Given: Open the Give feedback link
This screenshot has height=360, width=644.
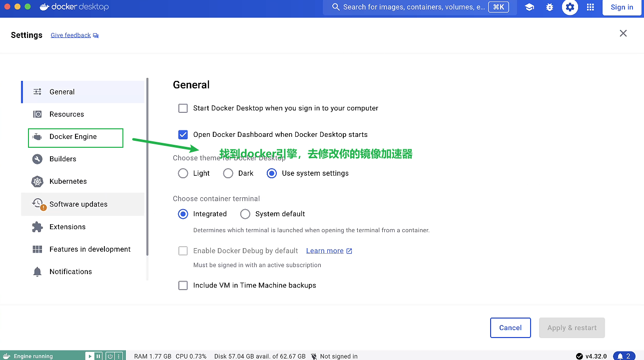Looking at the screenshot, I should pyautogui.click(x=71, y=35).
